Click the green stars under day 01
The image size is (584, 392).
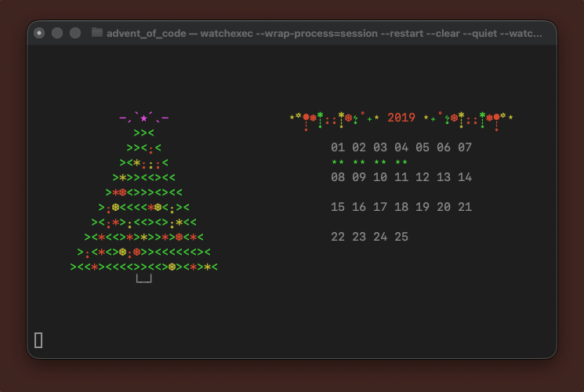[x=338, y=162]
